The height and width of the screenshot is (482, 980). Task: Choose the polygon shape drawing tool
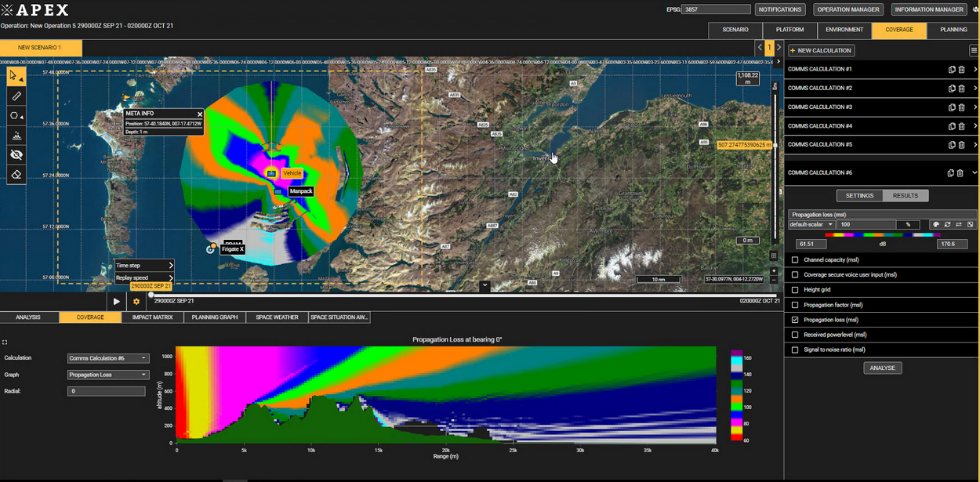(15, 115)
